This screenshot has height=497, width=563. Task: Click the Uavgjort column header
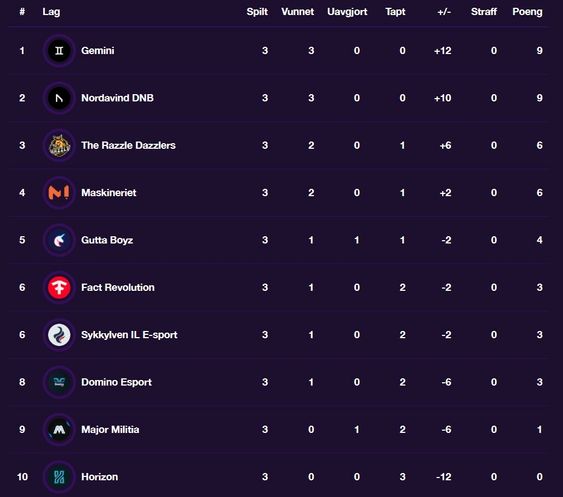pyautogui.click(x=347, y=12)
